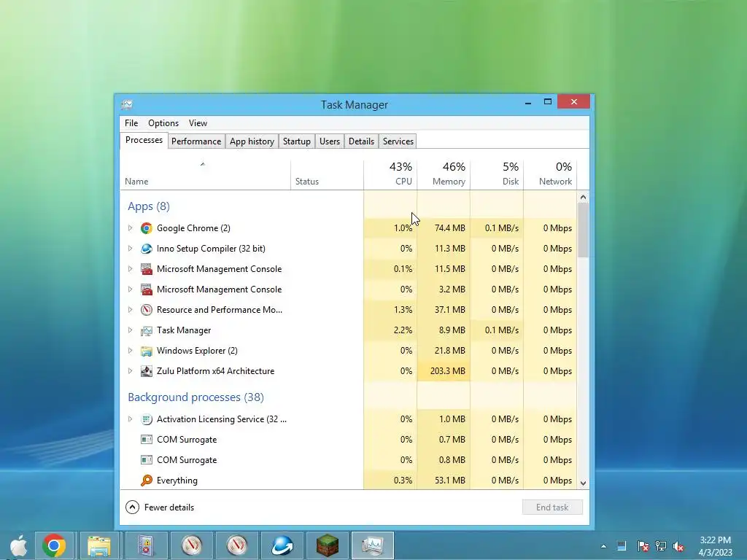Expand the Windows Explorer (2) group
Viewport: 747px width, 560px height.
pos(130,351)
